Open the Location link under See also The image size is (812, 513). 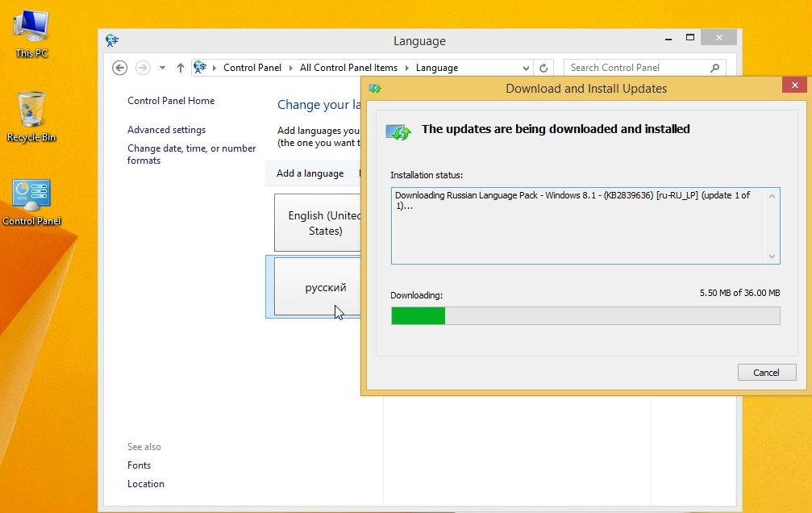[145, 484]
